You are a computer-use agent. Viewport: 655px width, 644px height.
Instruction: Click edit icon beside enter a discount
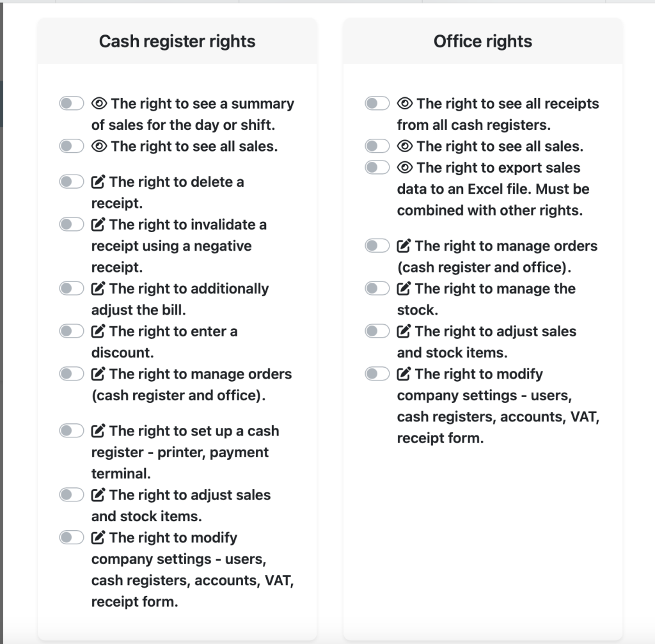click(x=98, y=331)
